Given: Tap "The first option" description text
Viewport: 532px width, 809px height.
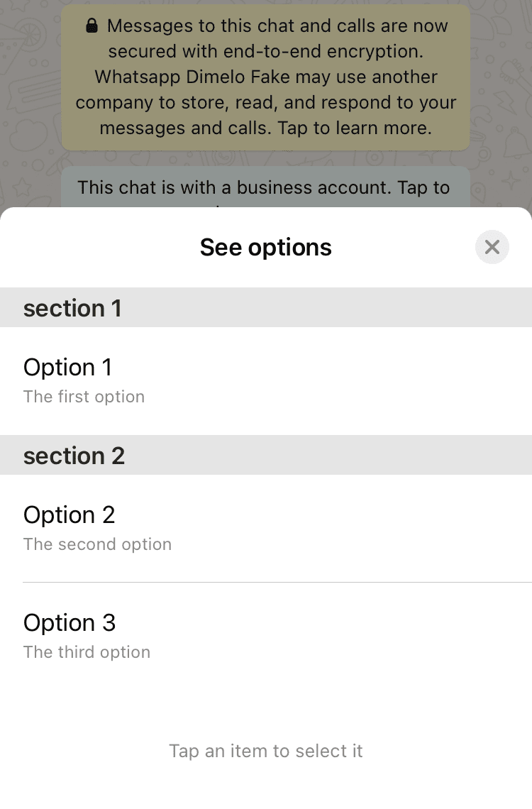Looking at the screenshot, I should point(84,397).
